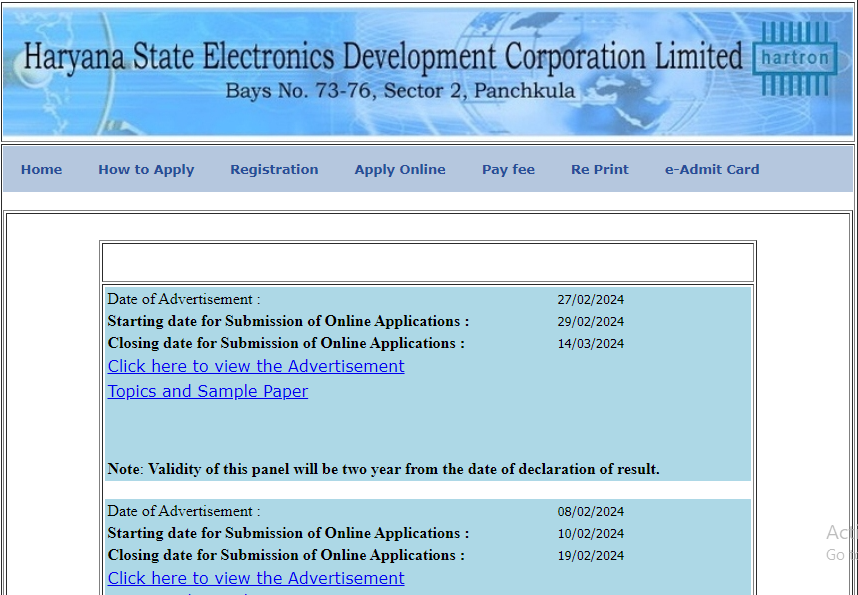
Task: Select the date 27/02/2024
Action: click(x=590, y=300)
